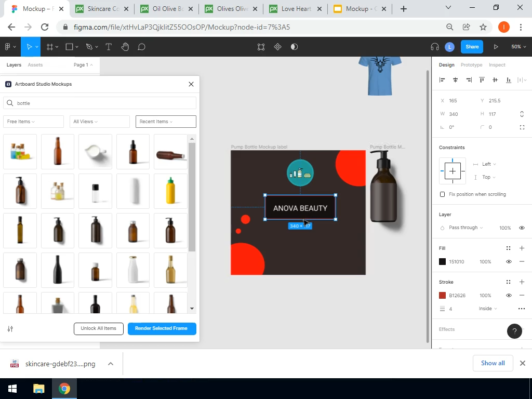Click the Pen tool icon

[89, 47]
